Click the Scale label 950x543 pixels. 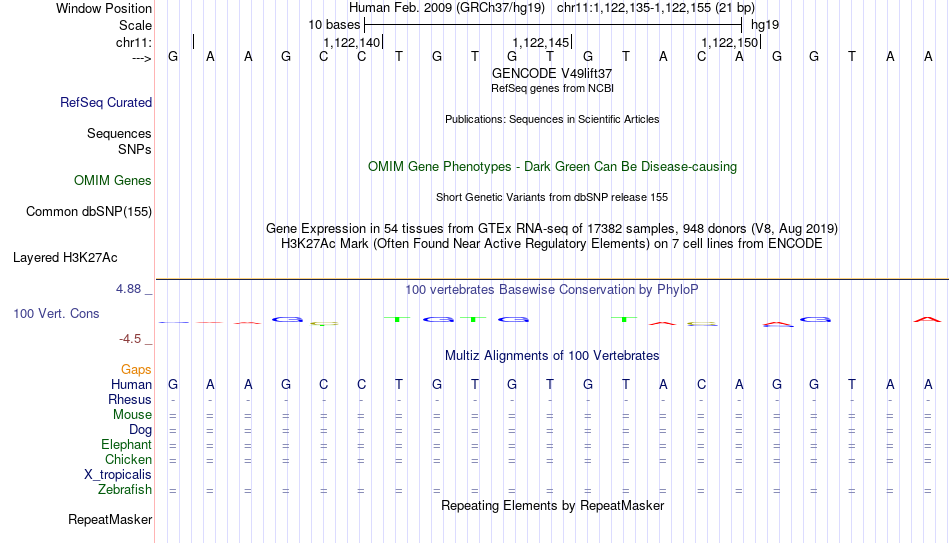pos(135,25)
